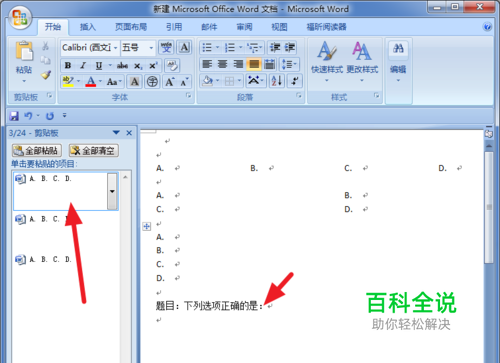Open the Line Spacing dropdown

289,64
